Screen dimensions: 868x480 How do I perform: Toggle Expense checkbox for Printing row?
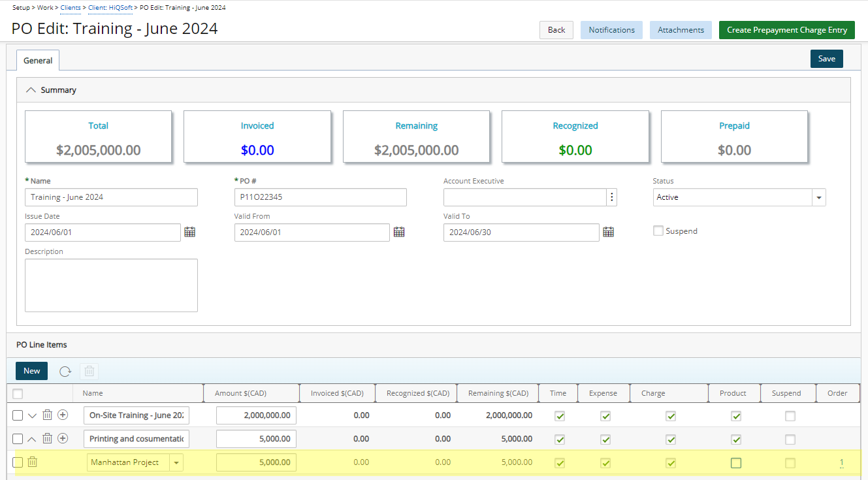(x=605, y=440)
